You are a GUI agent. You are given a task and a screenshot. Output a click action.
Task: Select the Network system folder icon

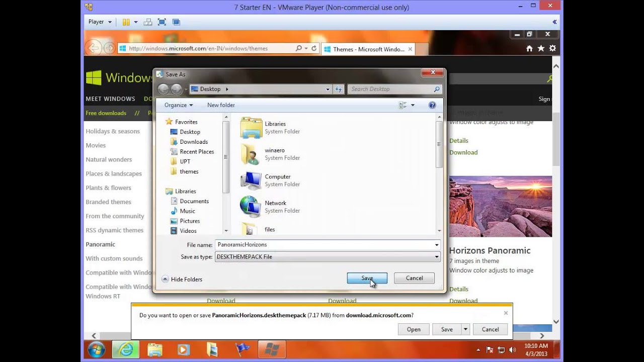pyautogui.click(x=251, y=207)
